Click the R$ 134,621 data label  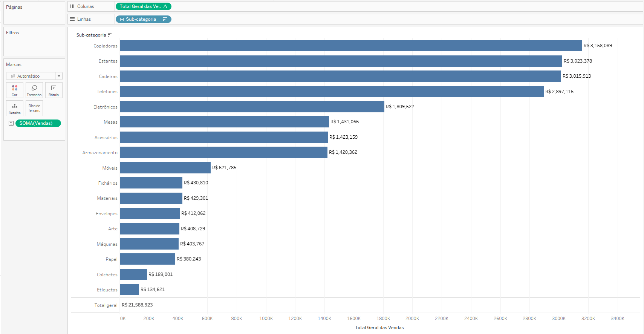tap(153, 290)
